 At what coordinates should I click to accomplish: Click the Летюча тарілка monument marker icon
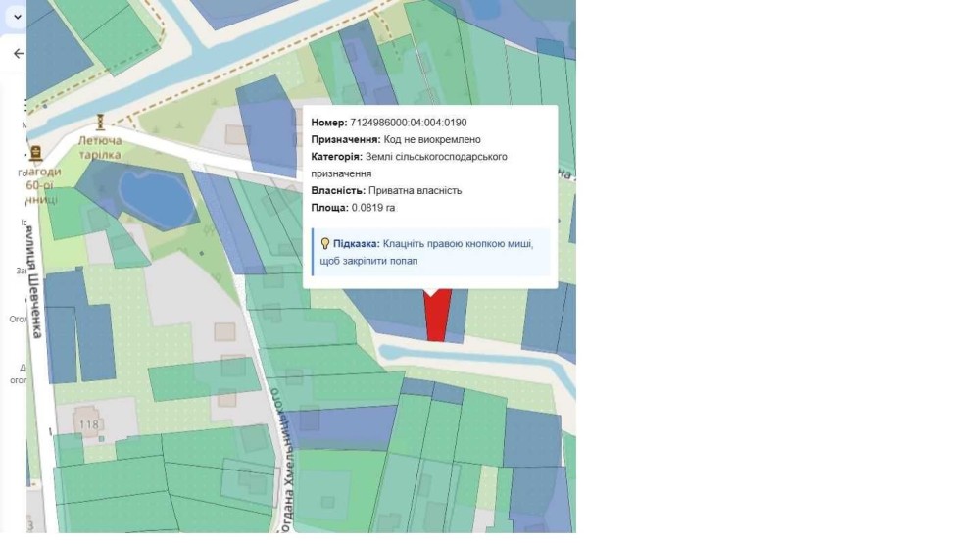(100, 122)
